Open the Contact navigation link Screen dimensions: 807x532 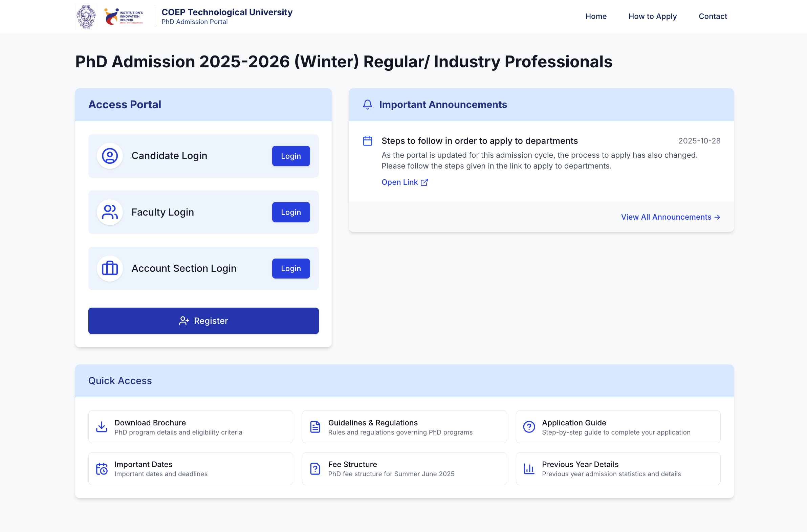[712, 16]
